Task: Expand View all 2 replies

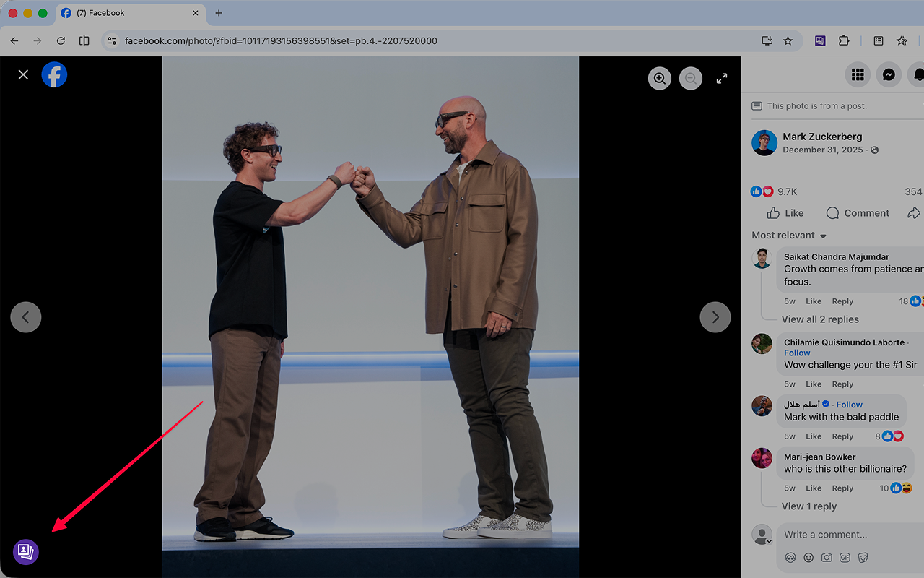Action: (820, 319)
